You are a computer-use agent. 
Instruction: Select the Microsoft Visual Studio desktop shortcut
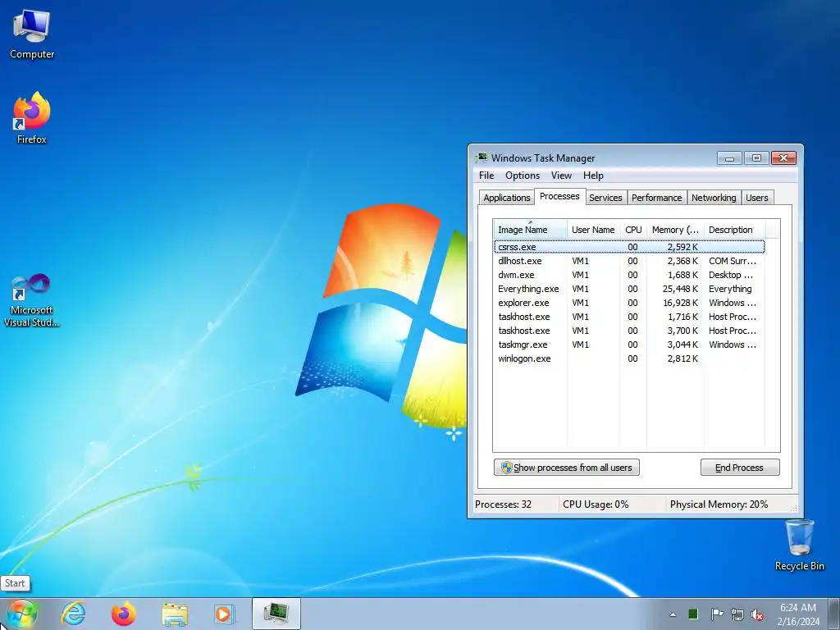pos(32,300)
